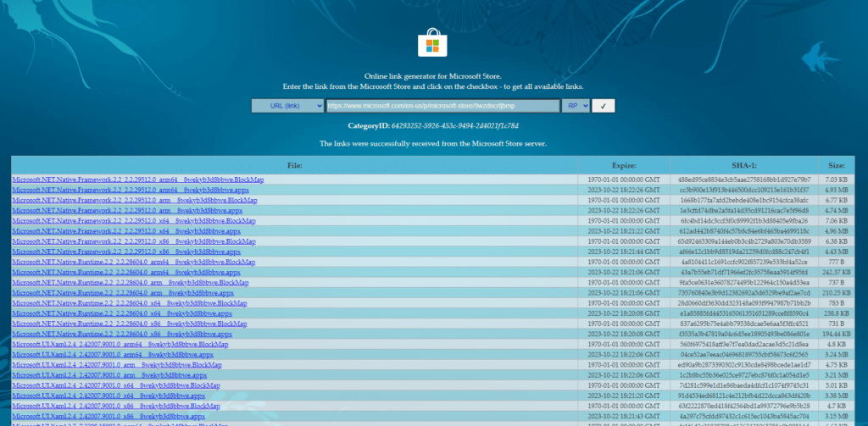Viewport: 868px width, 426px height.
Task: Download NET.Native.Runtime 2.2.28604.0 arm BlockMap file
Action: [x=130, y=283]
